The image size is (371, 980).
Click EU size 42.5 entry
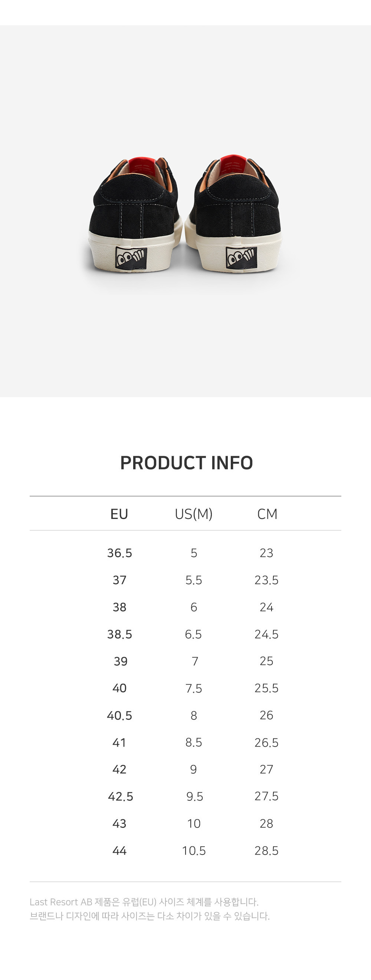[121, 797]
